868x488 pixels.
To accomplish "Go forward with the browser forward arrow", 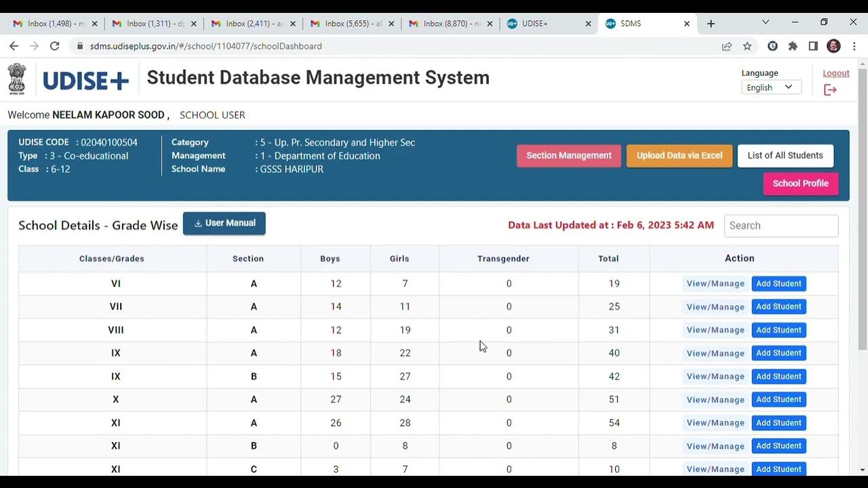I will tap(34, 46).
